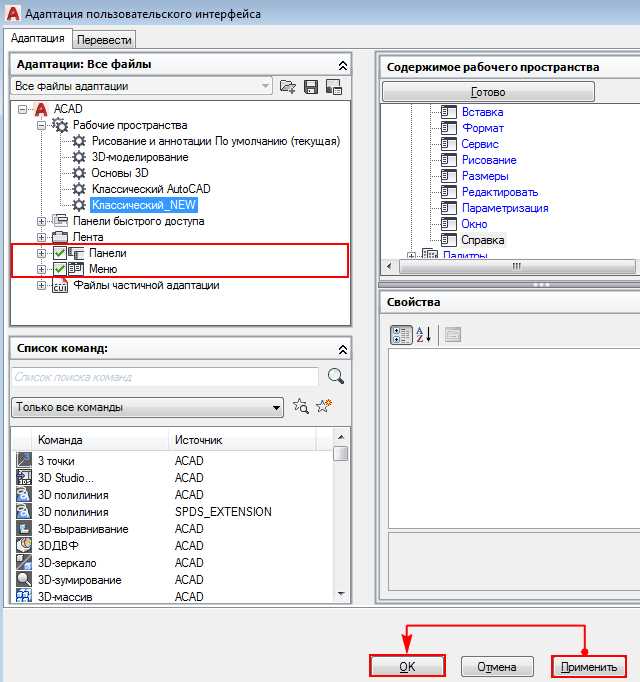The width and height of the screenshot is (640, 682).
Task: Expand the Панели node
Action: click(x=41, y=253)
